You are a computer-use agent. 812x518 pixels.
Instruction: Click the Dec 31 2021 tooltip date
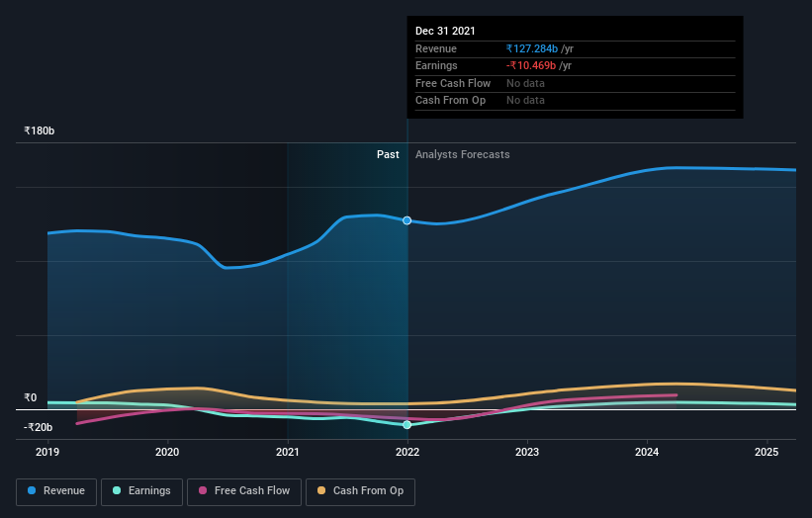tap(445, 31)
